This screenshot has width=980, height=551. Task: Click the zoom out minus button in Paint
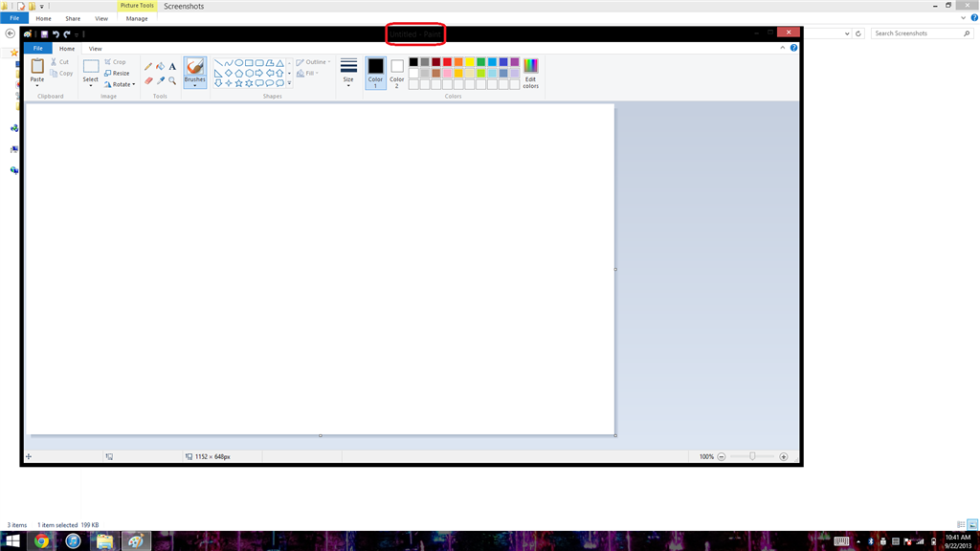pyautogui.click(x=722, y=456)
